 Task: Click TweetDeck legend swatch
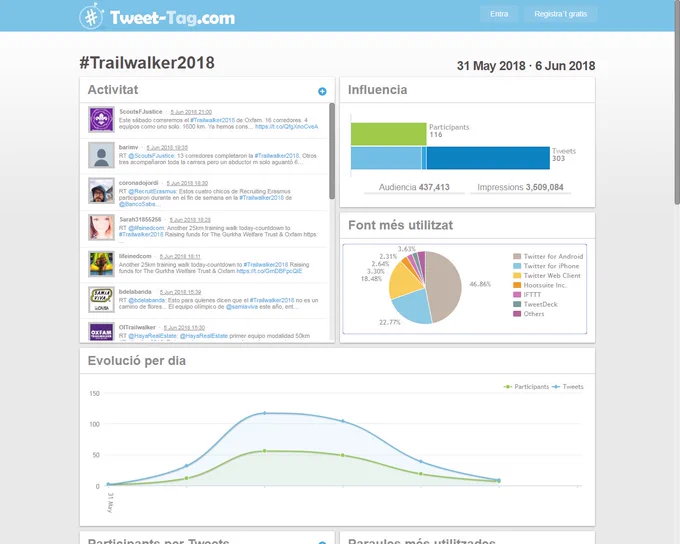pyautogui.click(x=517, y=304)
